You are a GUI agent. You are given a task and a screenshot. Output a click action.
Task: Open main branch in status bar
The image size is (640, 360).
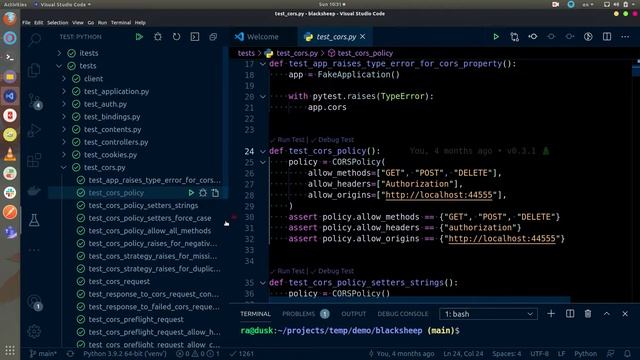click(43, 353)
